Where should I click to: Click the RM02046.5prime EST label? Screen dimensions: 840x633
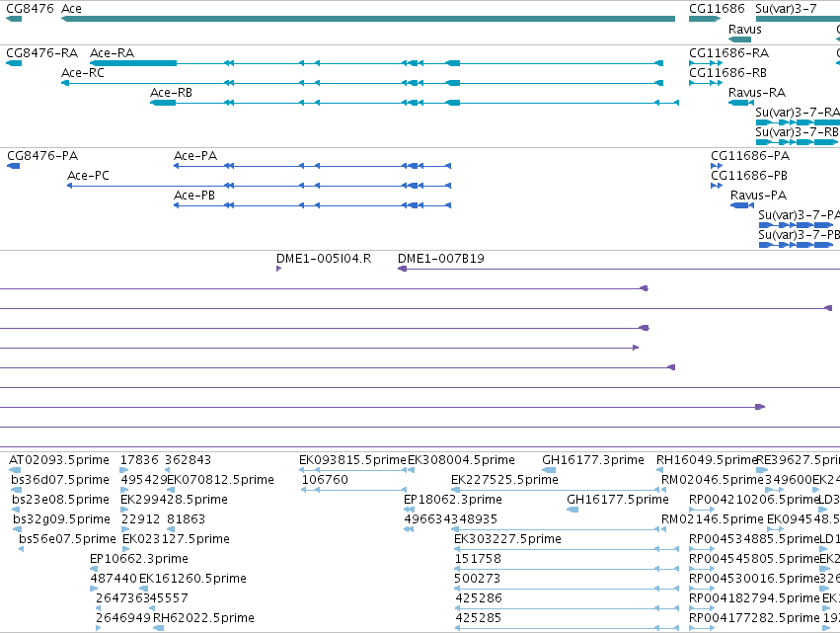click(713, 480)
